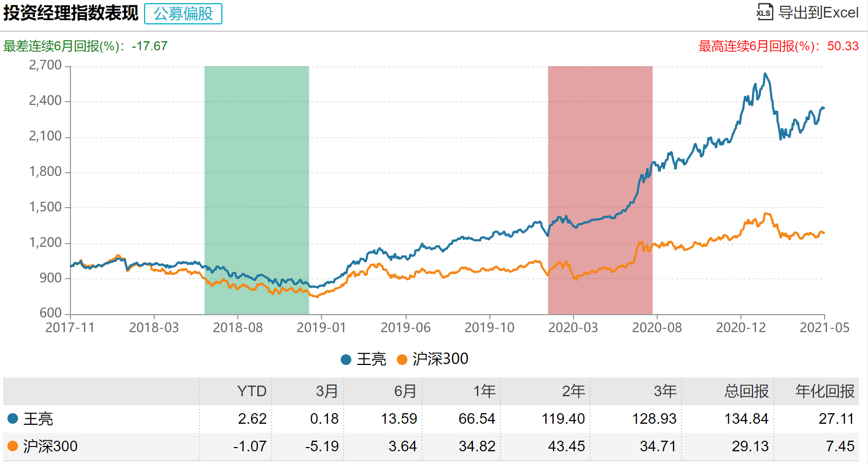Click the green worst 6-month shaded region

tap(256, 159)
